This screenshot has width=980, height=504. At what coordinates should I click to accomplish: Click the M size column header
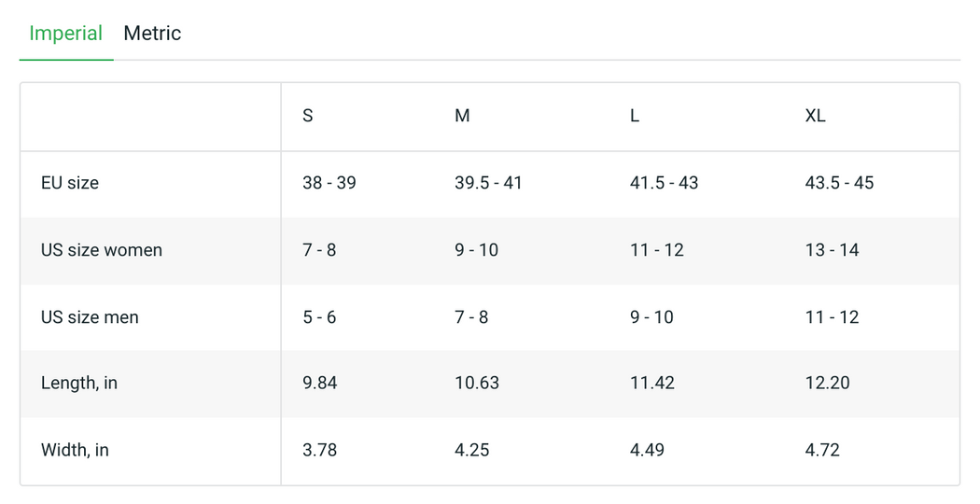tap(462, 117)
